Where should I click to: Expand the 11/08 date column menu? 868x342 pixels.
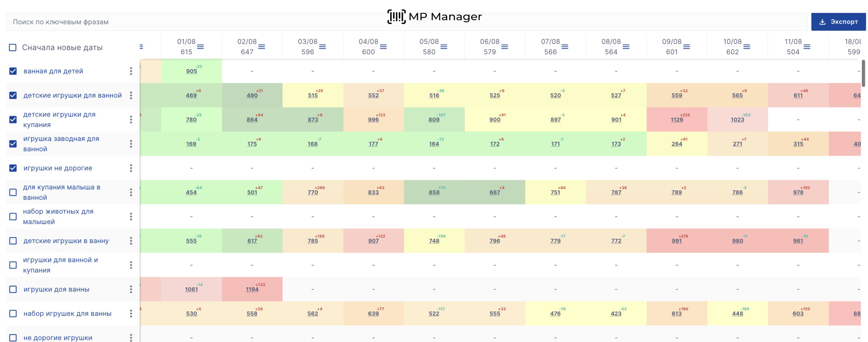(807, 46)
